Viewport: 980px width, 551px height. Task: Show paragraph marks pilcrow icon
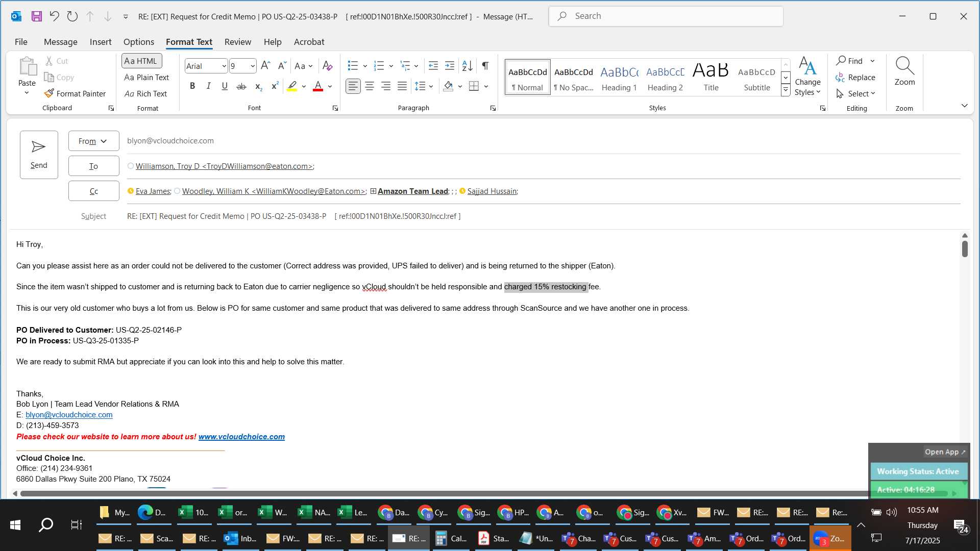485,65
